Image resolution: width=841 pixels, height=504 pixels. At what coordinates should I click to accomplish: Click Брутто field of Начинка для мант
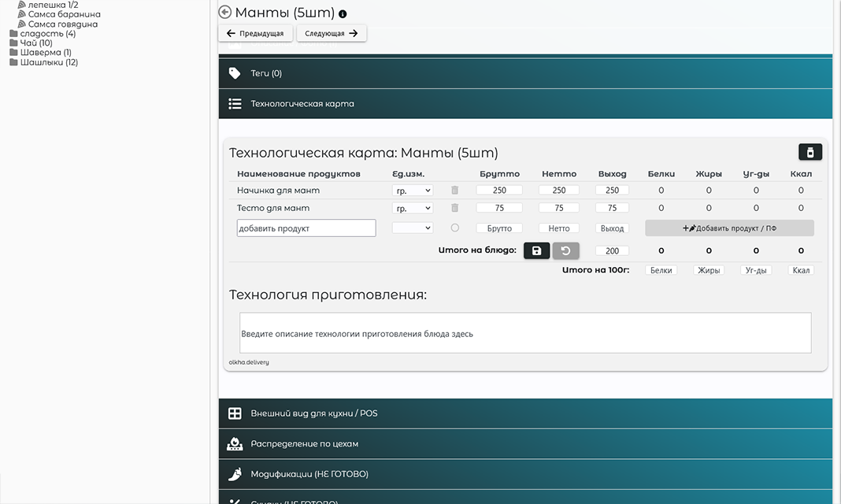click(x=499, y=191)
